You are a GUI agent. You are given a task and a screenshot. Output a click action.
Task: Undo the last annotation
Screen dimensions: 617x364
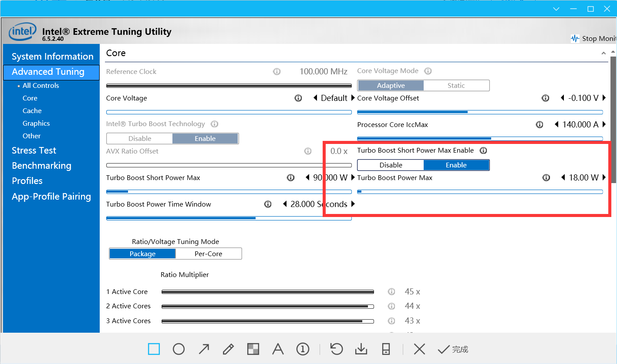[336, 349]
